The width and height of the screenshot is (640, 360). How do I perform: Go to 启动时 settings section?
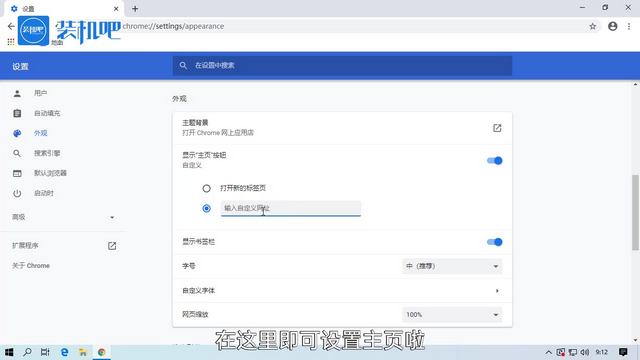[x=44, y=193]
